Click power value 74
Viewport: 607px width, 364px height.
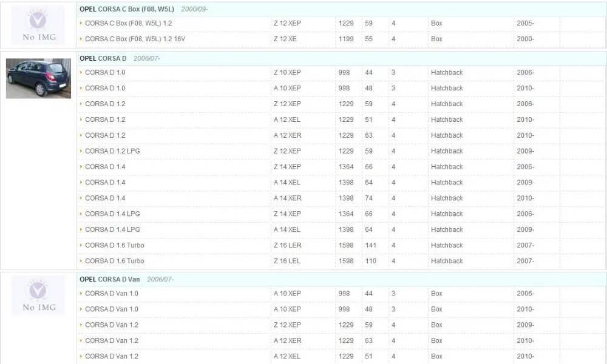click(368, 198)
